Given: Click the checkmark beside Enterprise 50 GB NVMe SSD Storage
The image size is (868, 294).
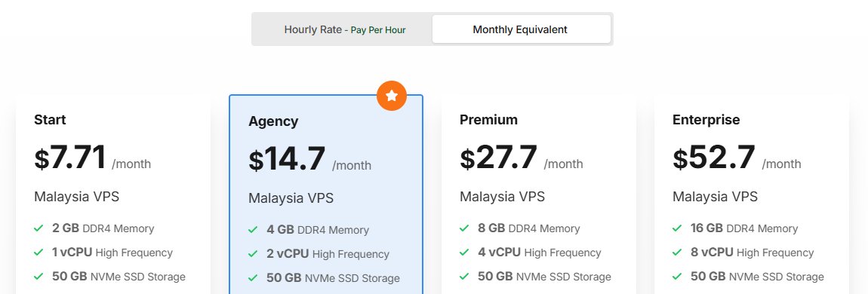Looking at the screenshot, I should [x=677, y=277].
